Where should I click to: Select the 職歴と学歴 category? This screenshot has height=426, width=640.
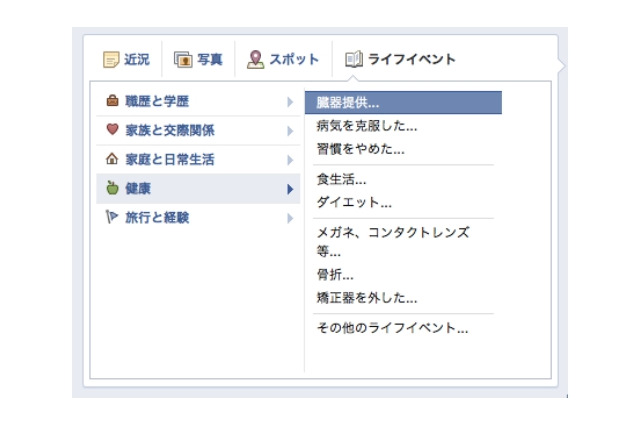(x=198, y=101)
